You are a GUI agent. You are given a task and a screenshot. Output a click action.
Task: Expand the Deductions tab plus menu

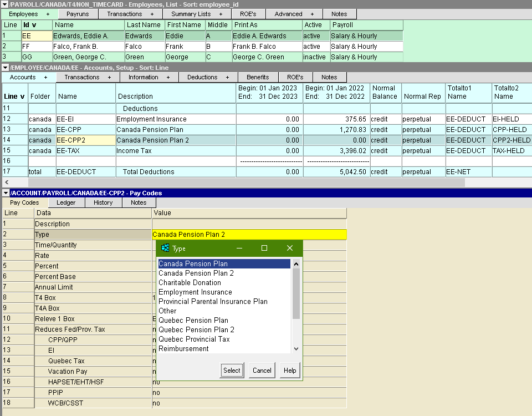(227, 77)
